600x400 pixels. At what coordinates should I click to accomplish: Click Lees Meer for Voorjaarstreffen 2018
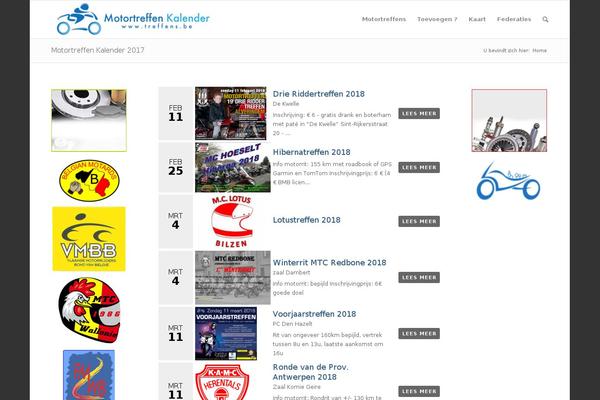click(x=419, y=333)
